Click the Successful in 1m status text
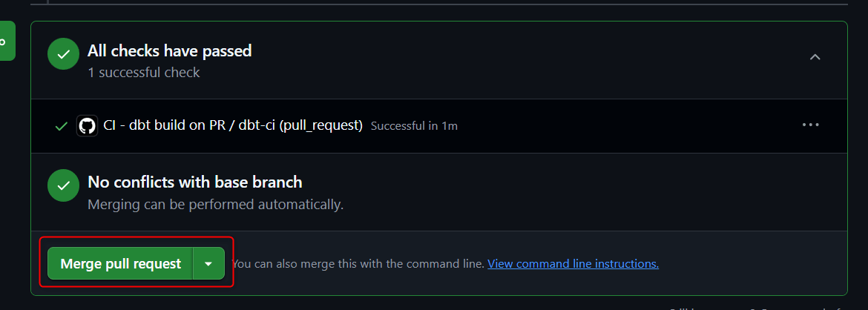 pos(414,126)
